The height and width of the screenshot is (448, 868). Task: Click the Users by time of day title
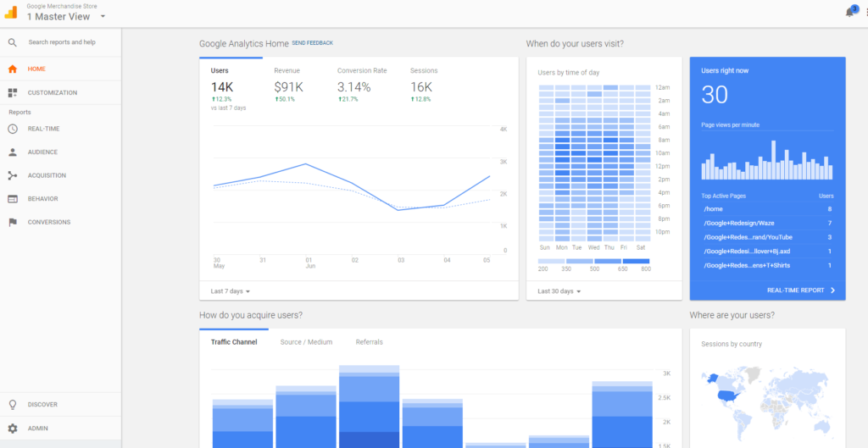(x=569, y=73)
